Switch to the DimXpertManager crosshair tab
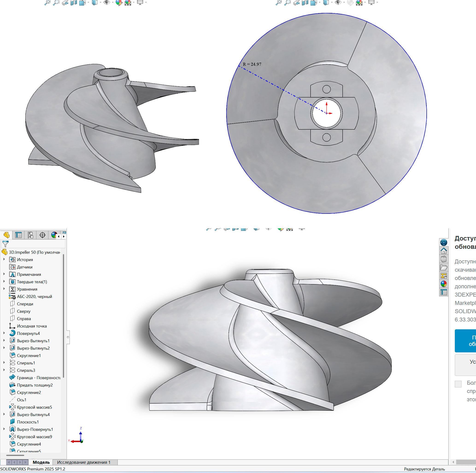The image size is (476, 473). [x=42, y=235]
